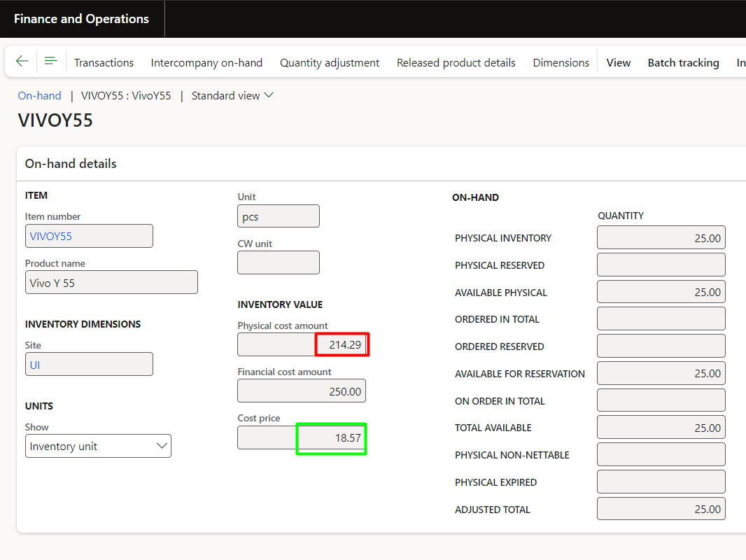The width and height of the screenshot is (746, 560).
Task: Click the back arrow icon
Action: click(22, 62)
